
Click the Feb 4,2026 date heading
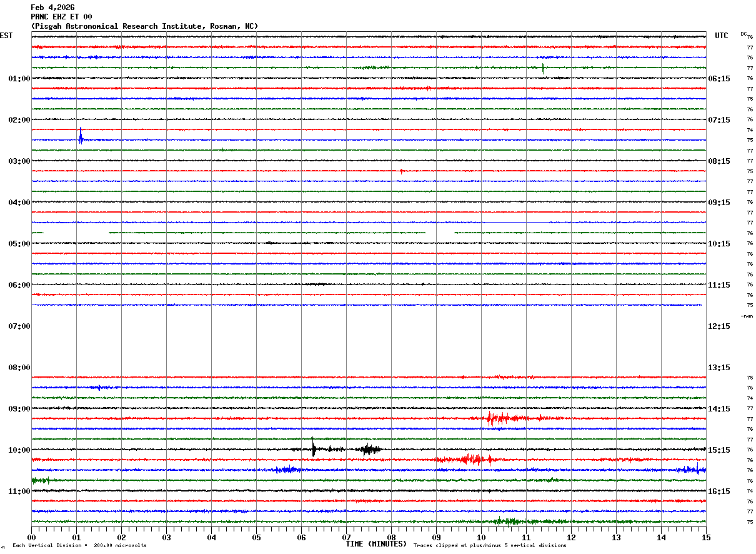pyautogui.click(x=52, y=8)
